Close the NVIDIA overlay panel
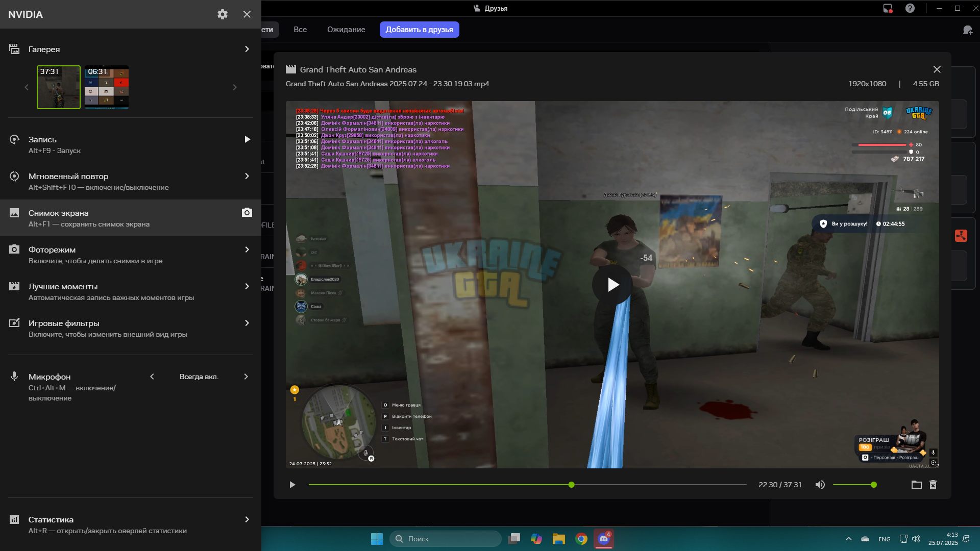 [x=247, y=14]
